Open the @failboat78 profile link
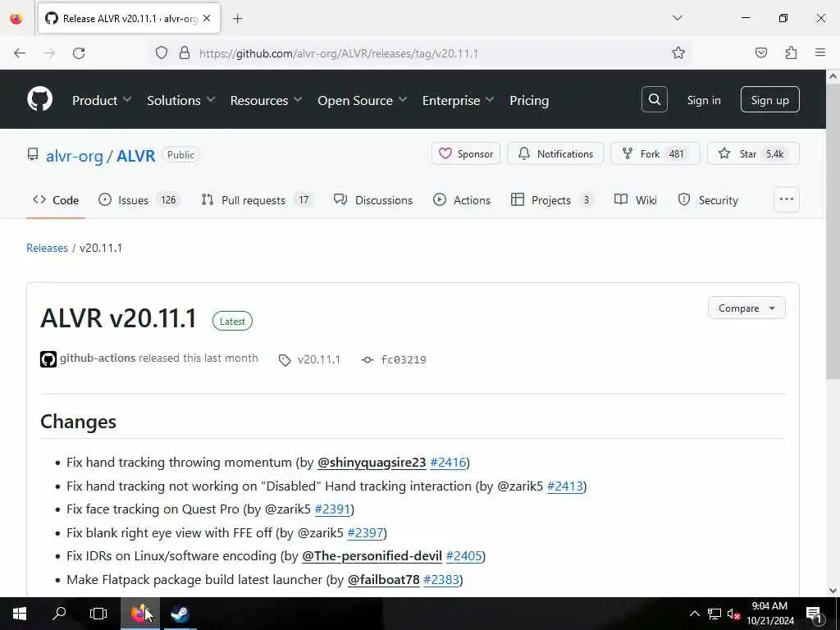840x630 pixels. [384, 579]
